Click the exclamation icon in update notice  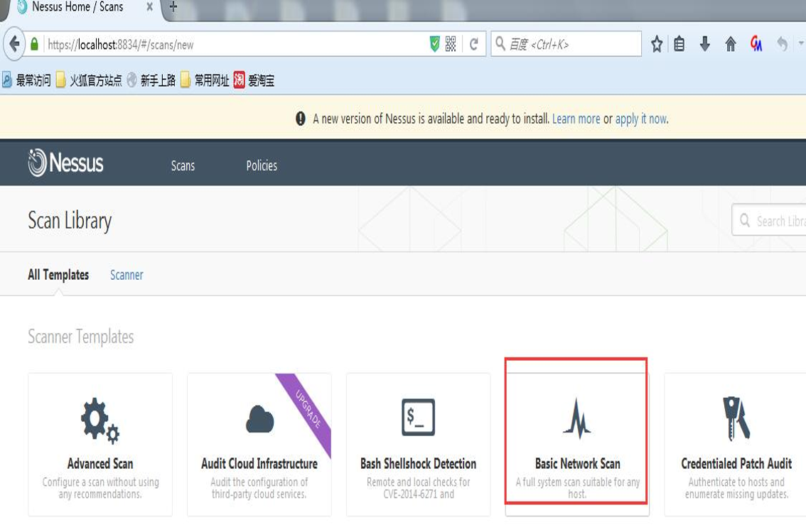pyautogui.click(x=301, y=119)
